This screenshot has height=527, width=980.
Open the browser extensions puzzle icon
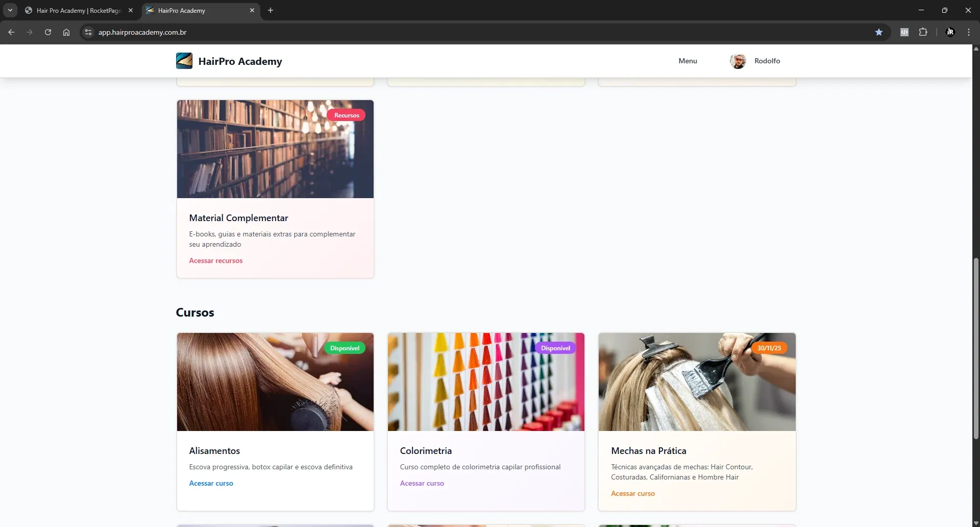click(923, 32)
